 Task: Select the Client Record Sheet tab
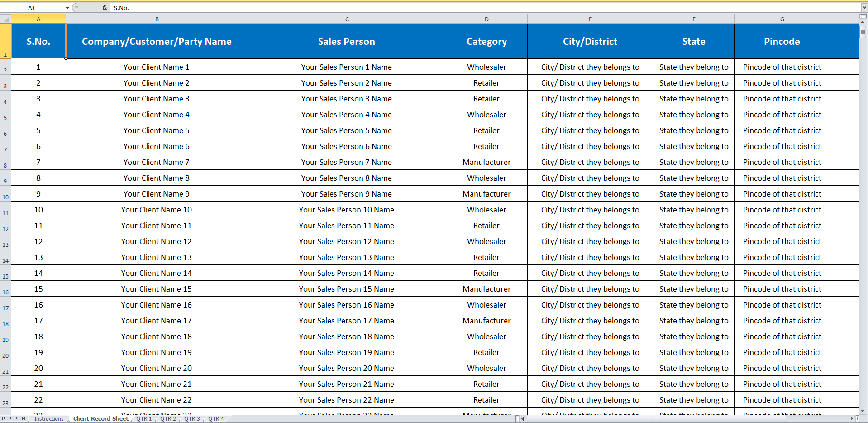pos(101,418)
